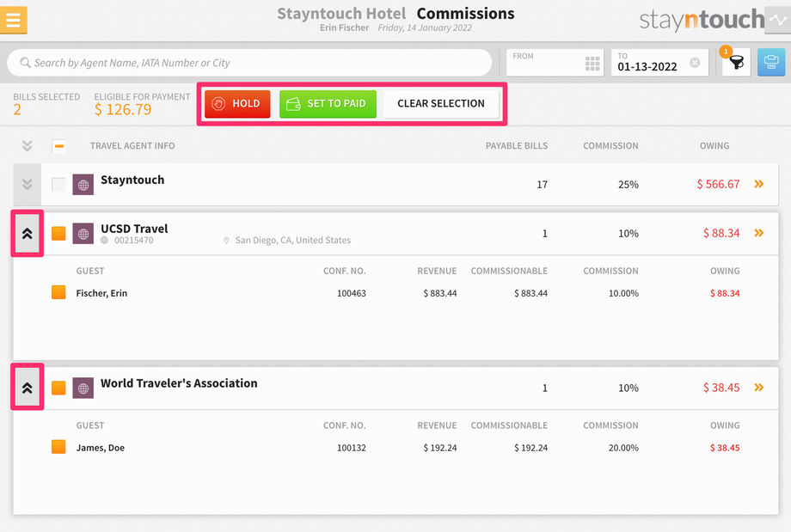Open the TO date field 01-13-2022
The height and width of the screenshot is (532, 791).
coord(659,63)
